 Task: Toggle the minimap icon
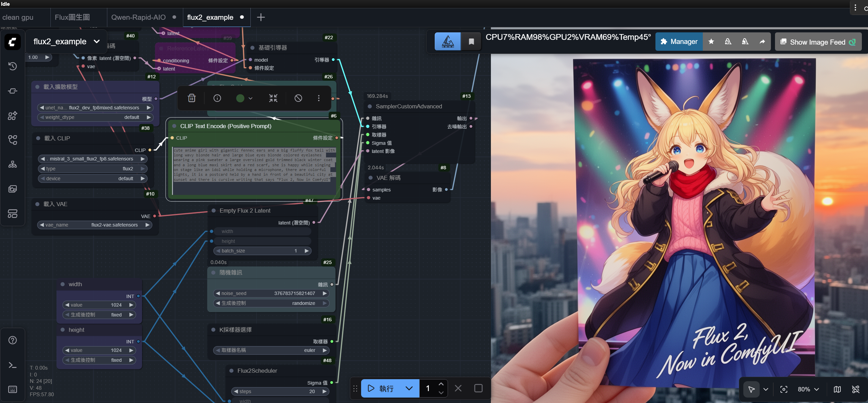click(837, 389)
